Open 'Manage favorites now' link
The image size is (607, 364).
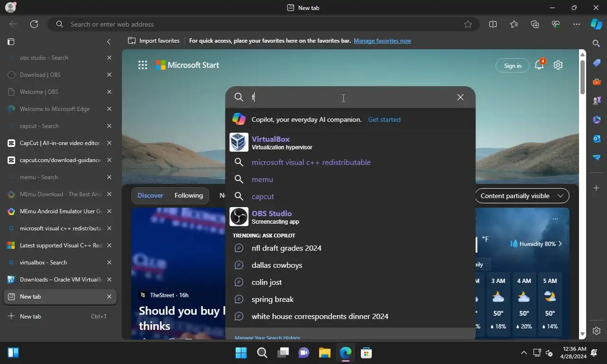coord(382,41)
